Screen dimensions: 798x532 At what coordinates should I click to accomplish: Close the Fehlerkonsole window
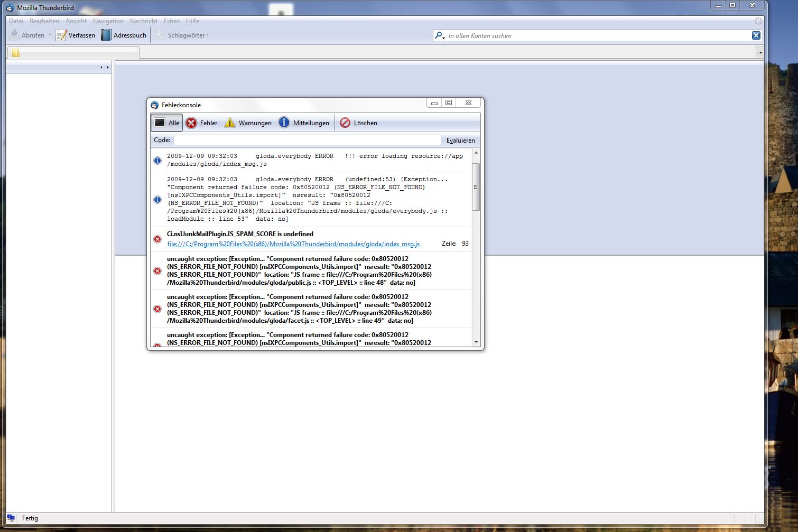click(x=468, y=103)
